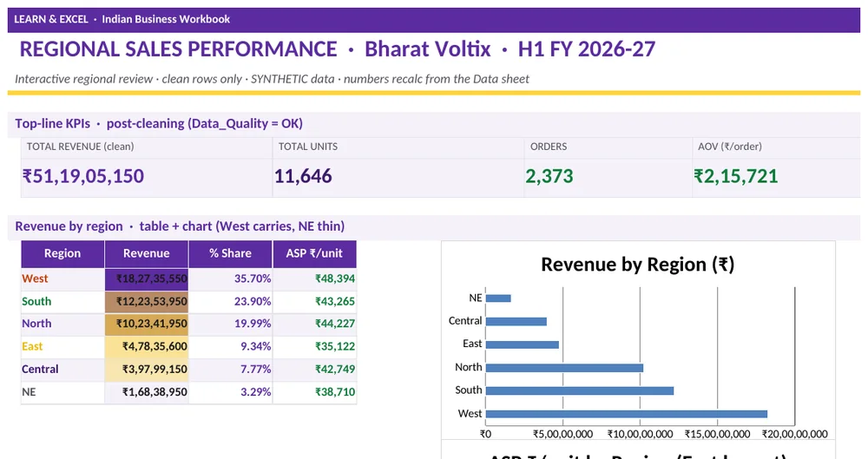The image size is (868, 459).
Task: Select the West bar in the chart
Action: point(627,414)
